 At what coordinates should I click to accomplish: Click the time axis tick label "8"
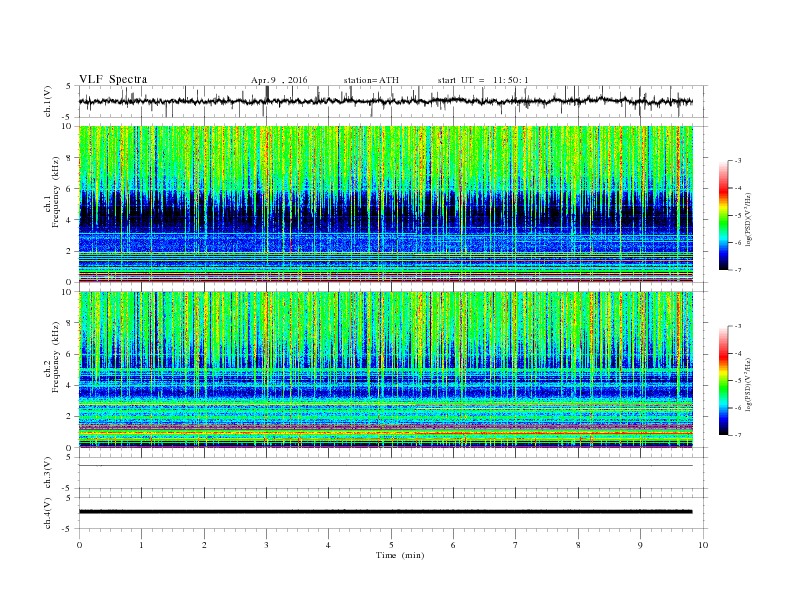click(x=578, y=545)
